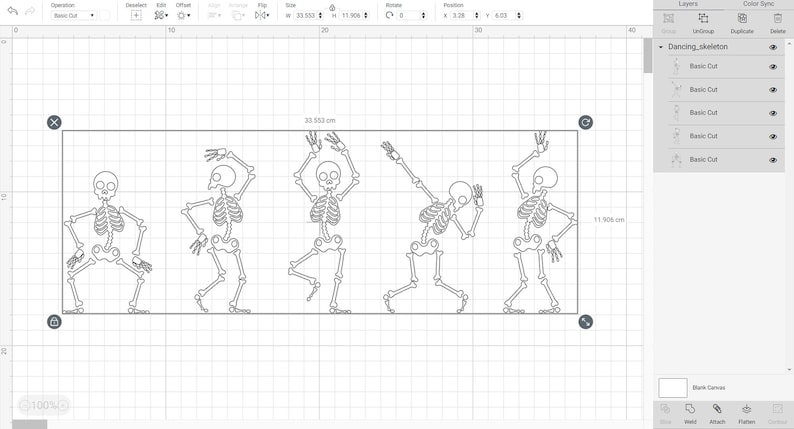
Task: Click the Group icon in Layers panel
Action: [668, 18]
